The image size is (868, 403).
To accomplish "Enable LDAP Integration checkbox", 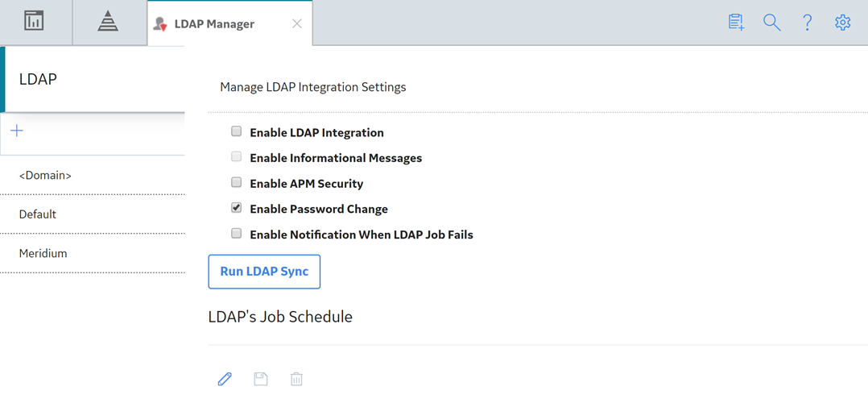I will [x=237, y=131].
